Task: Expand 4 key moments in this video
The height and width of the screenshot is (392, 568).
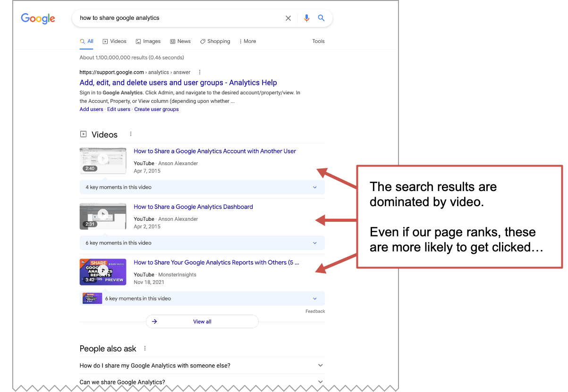Action: [202, 187]
